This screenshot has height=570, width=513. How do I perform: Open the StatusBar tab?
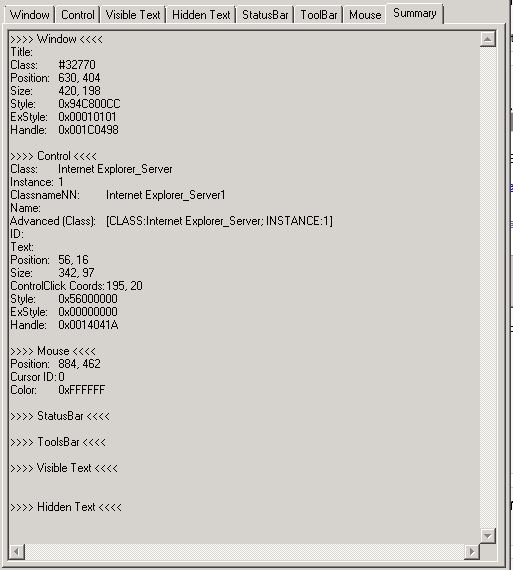pyautogui.click(x=265, y=15)
